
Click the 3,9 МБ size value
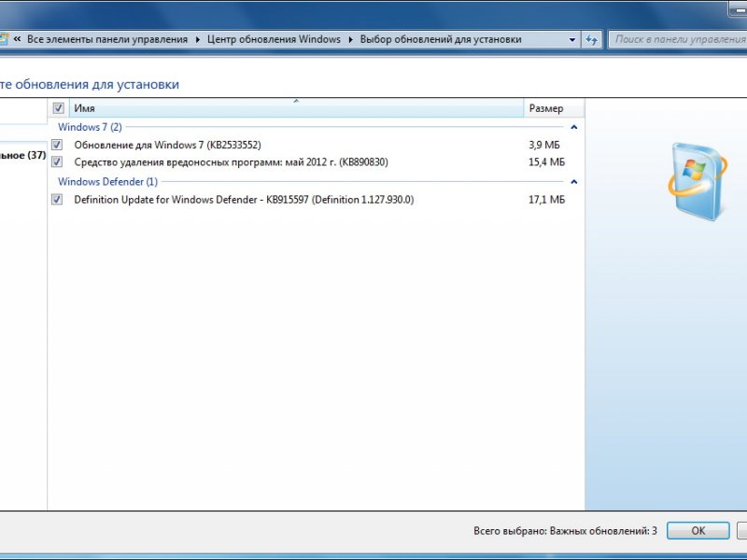544,145
